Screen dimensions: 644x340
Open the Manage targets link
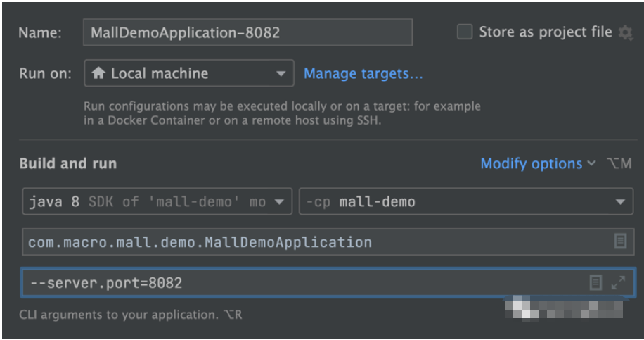pyautogui.click(x=363, y=73)
